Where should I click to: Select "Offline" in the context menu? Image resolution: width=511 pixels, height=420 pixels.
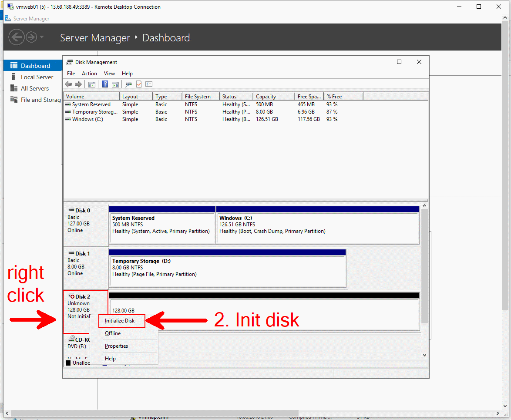113,333
